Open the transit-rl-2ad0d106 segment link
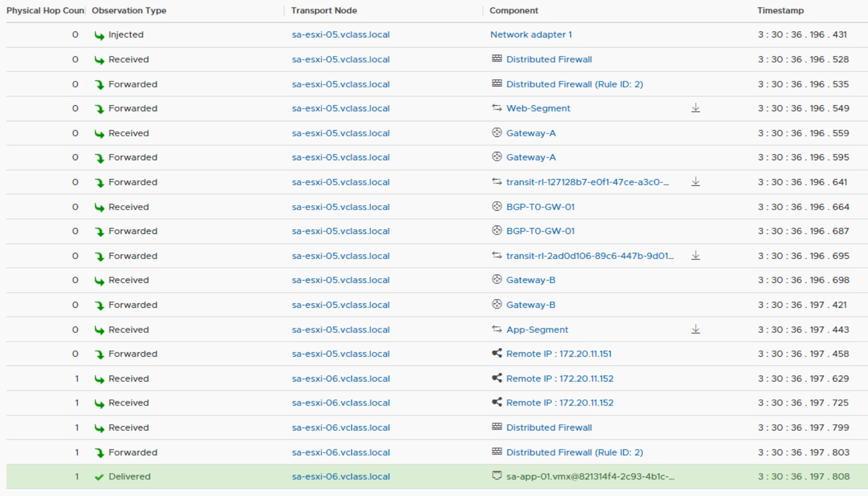The width and height of the screenshot is (868, 496). pyautogui.click(x=590, y=256)
